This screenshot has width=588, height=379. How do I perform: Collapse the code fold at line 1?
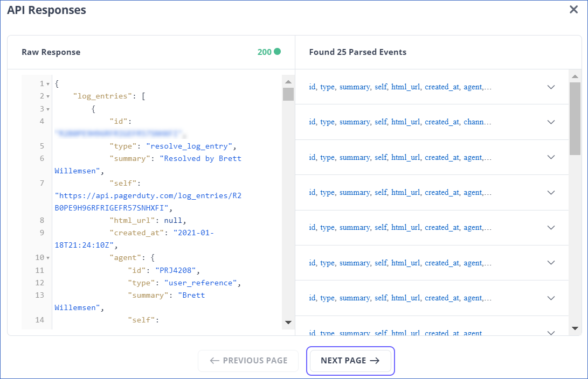[x=47, y=83]
